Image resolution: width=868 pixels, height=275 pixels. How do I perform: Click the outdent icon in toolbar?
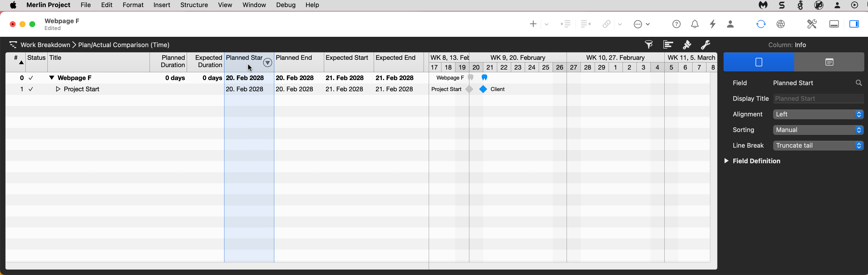coord(585,24)
